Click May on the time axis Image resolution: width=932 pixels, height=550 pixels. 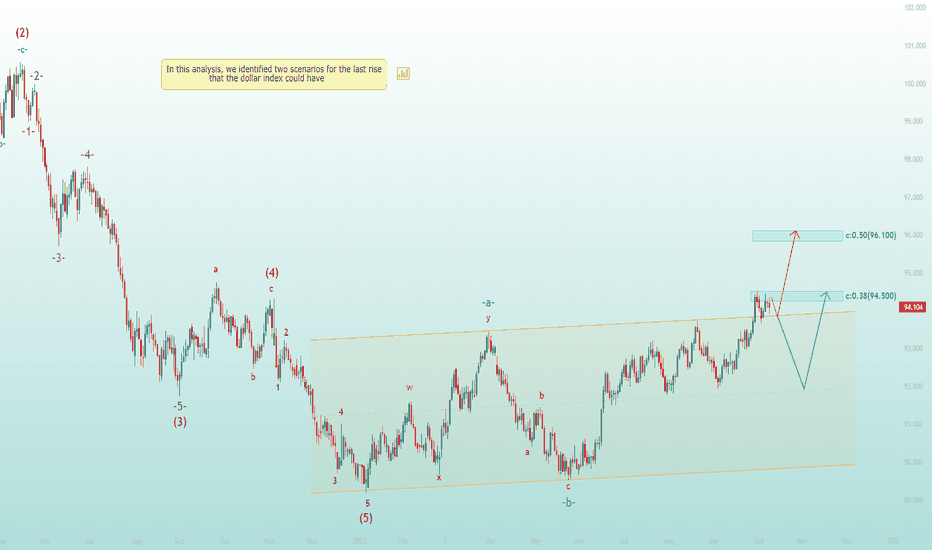(536, 541)
